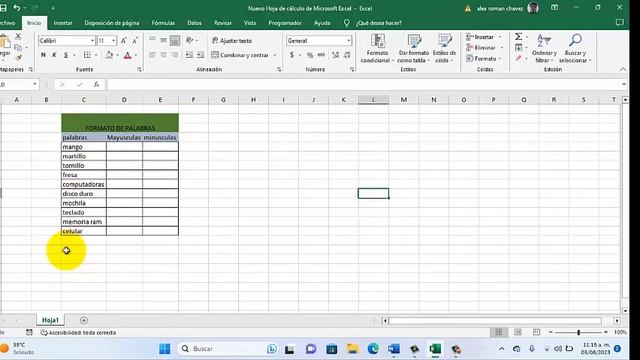Viewport: 640px width, 360px height.
Task: Click Formato button in Celdas group
Action: point(484,58)
